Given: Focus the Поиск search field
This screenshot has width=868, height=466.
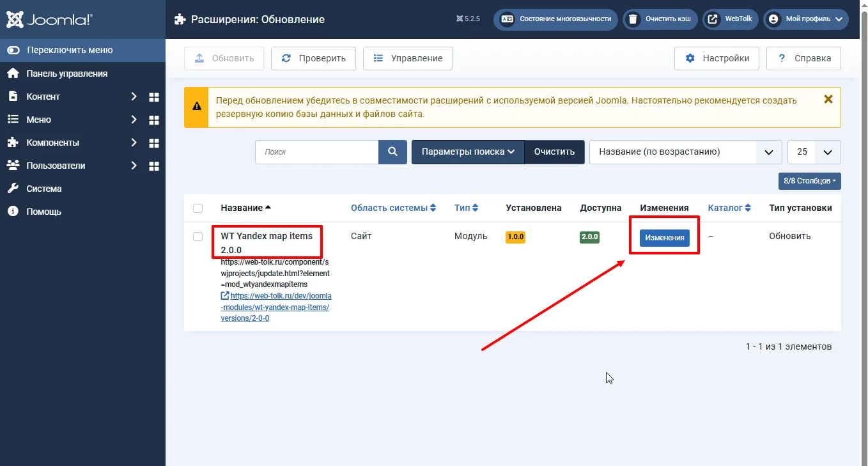Looking at the screenshot, I should pyautogui.click(x=317, y=152).
